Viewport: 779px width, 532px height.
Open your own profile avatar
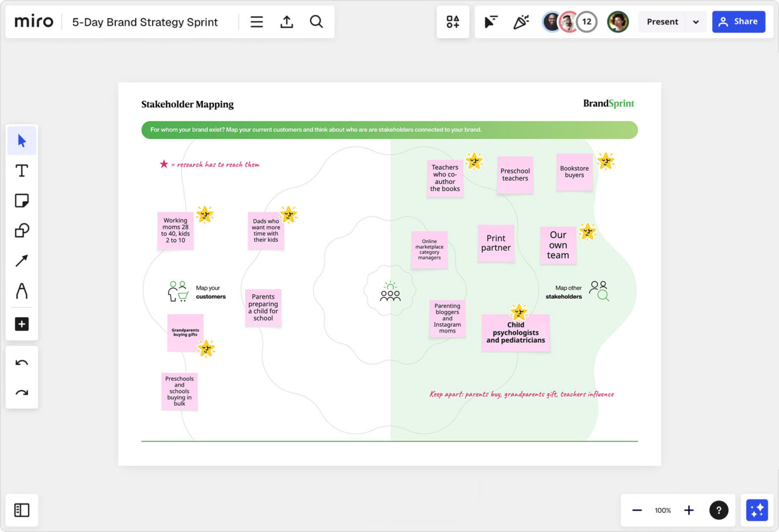click(618, 22)
